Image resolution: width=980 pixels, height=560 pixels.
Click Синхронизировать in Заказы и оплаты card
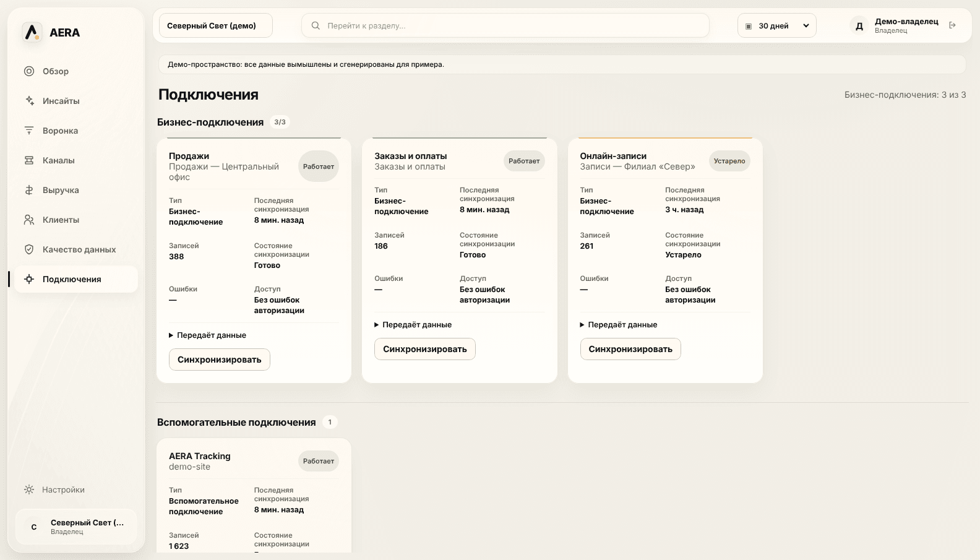[425, 349]
